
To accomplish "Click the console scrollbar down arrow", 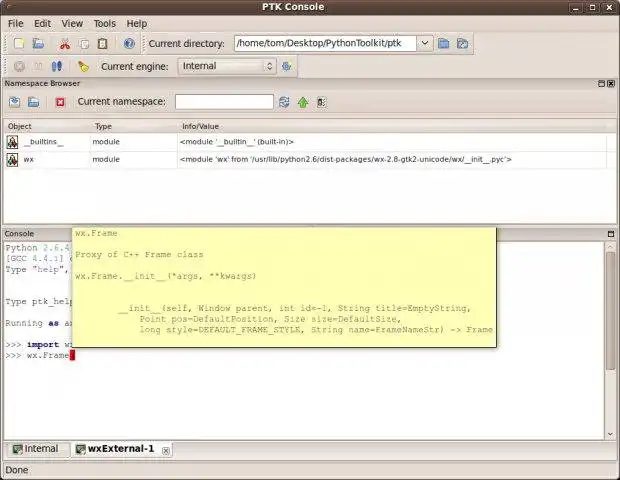I will pos(610,434).
